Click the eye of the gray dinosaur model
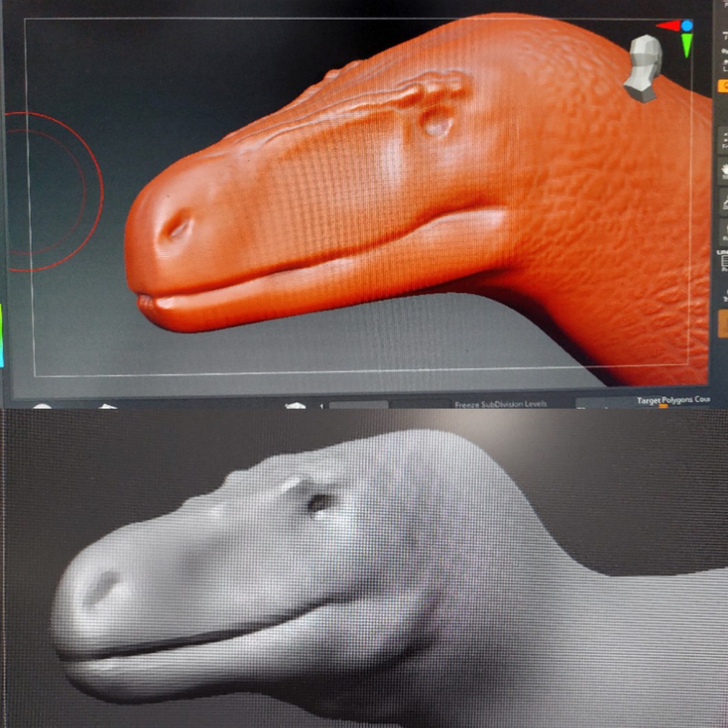728x728 pixels. pyautogui.click(x=320, y=503)
